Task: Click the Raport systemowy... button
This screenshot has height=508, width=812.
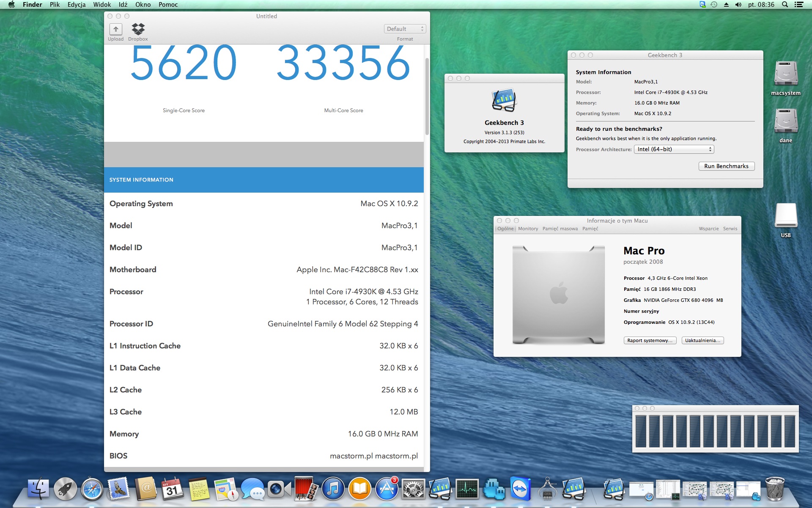Action: coord(650,340)
